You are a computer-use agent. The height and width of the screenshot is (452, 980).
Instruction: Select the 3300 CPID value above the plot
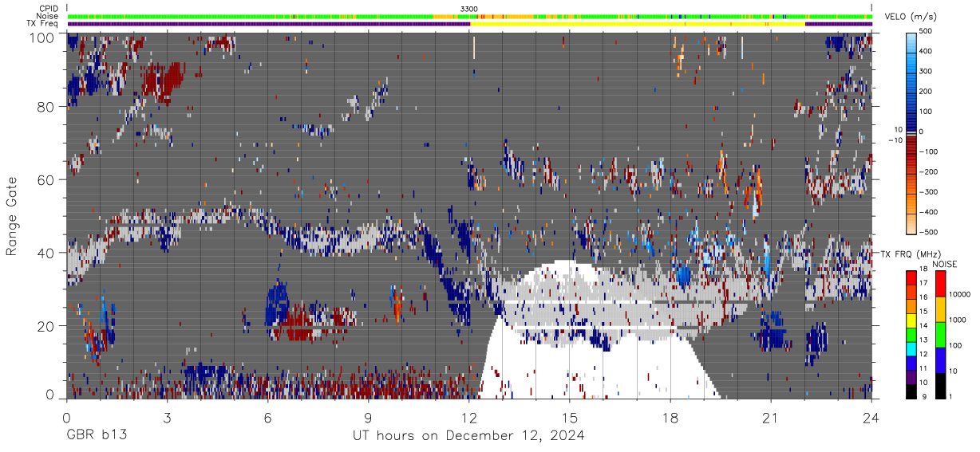[x=469, y=9]
